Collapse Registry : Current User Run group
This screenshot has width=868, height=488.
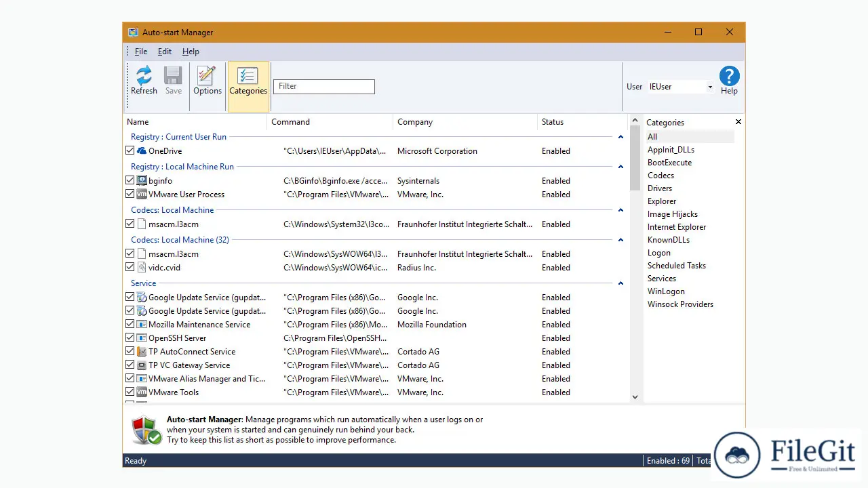coord(620,137)
